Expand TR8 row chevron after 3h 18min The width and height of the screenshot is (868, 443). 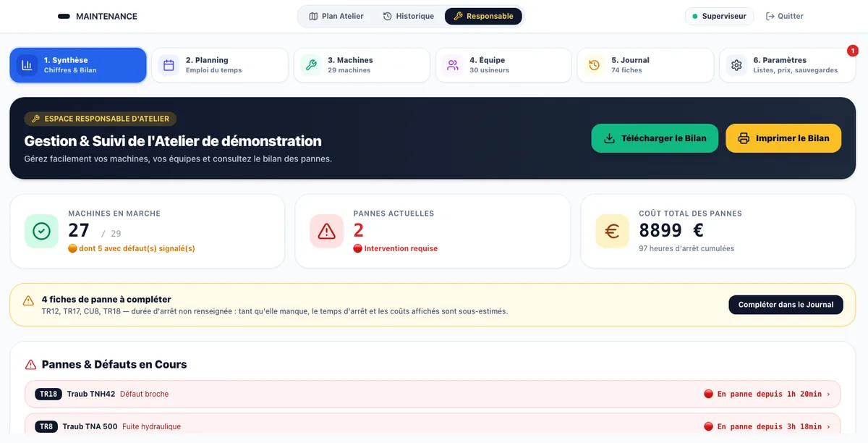[x=829, y=426]
